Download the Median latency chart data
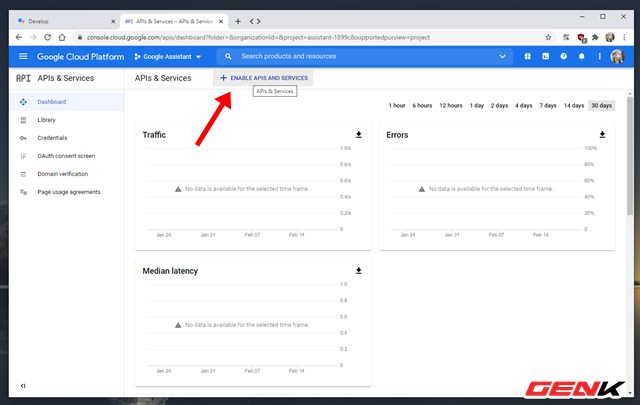The width and height of the screenshot is (640, 405). tap(358, 271)
